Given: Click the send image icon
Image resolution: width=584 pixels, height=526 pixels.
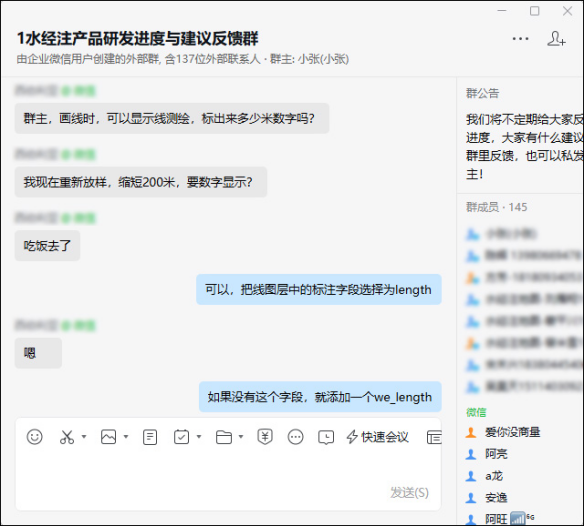Looking at the screenshot, I should click(x=108, y=437).
